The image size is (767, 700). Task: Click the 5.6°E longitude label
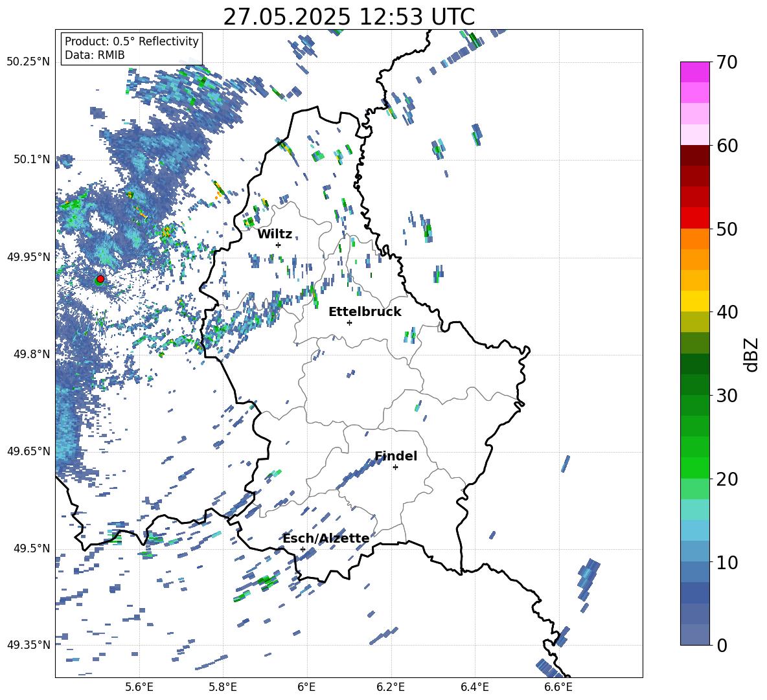[139, 688]
